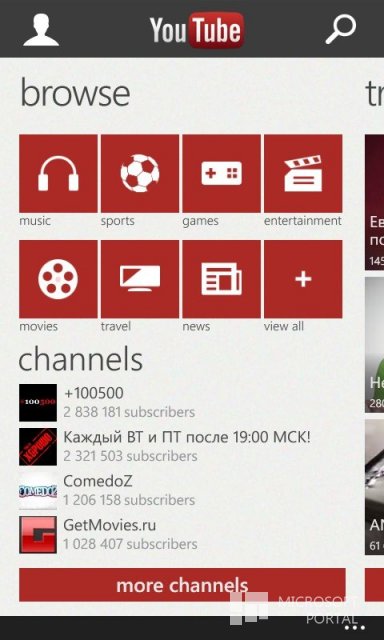Tap the YouTube logo in header
The image size is (384, 640).
197,30
